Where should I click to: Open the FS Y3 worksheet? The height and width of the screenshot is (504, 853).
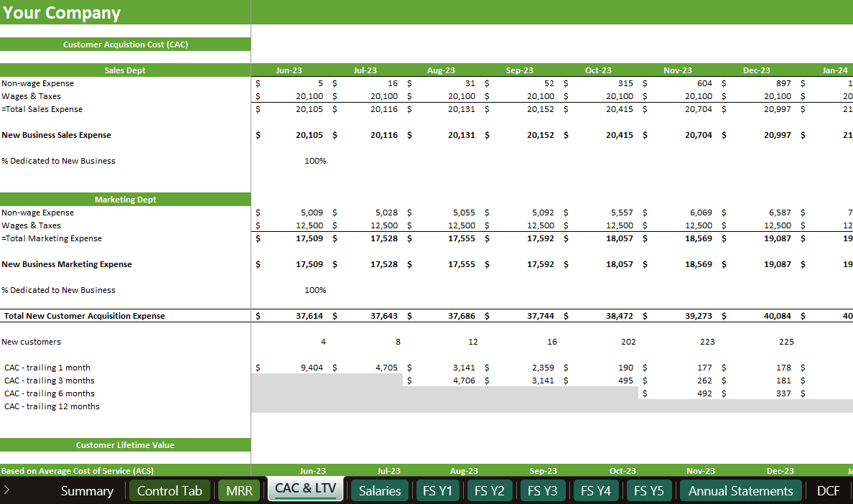tap(543, 490)
